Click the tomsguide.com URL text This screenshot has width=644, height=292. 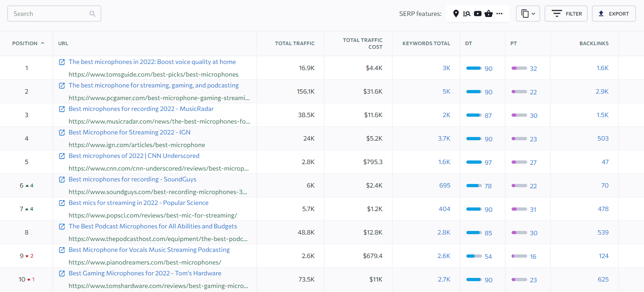153,74
